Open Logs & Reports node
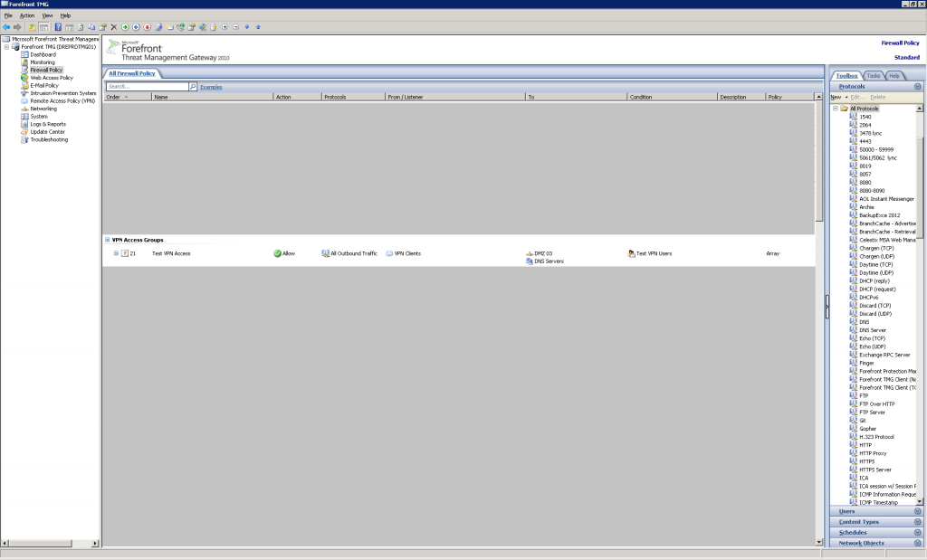The image size is (927, 560). point(48,124)
